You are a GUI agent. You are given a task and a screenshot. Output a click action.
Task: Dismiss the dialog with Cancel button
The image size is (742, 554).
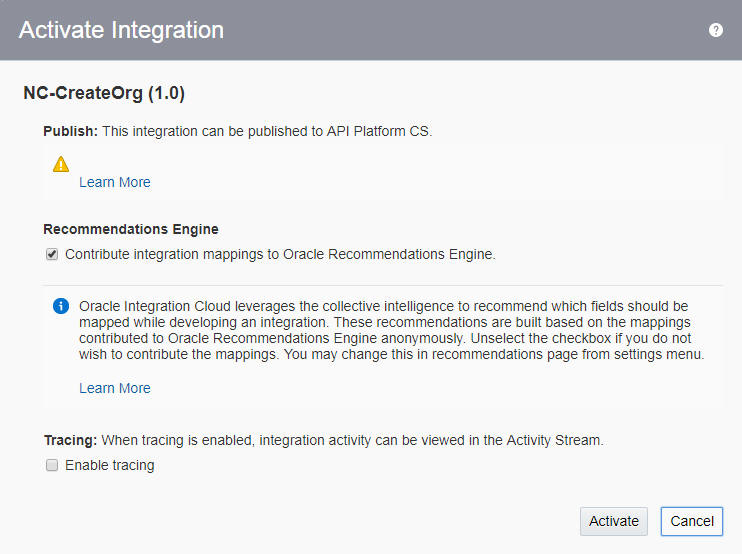tap(692, 521)
